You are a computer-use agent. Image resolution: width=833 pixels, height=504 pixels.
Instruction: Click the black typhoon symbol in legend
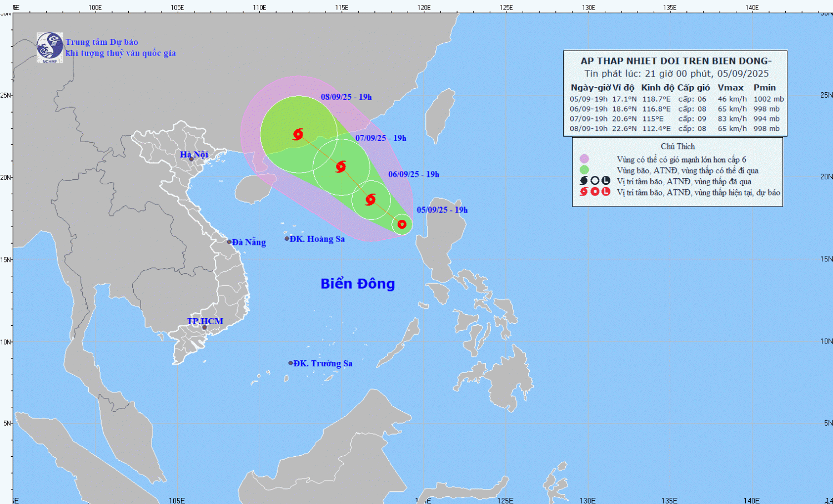tap(584, 181)
